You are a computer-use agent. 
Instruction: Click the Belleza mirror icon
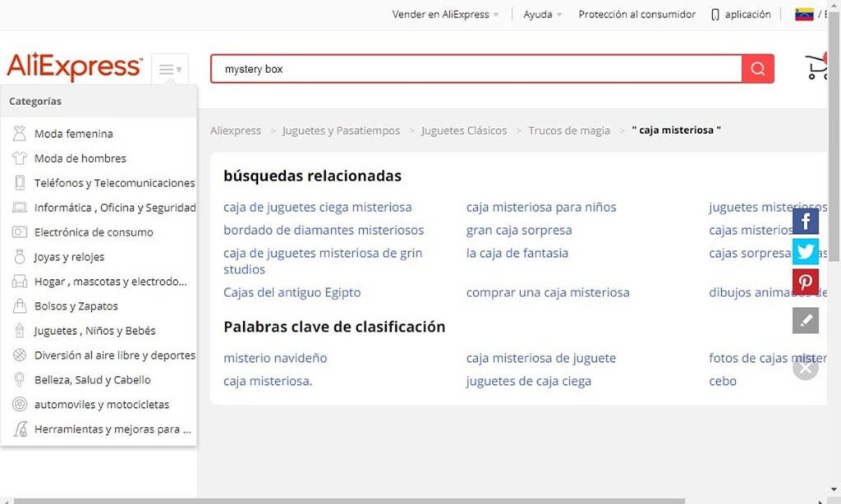(x=20, y=379)
